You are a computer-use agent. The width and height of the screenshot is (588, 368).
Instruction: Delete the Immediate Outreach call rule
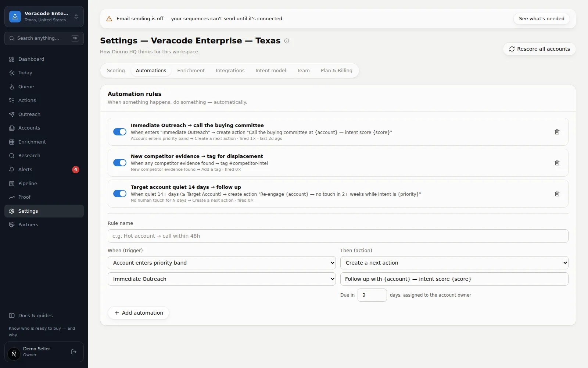(x=557, y=132)
